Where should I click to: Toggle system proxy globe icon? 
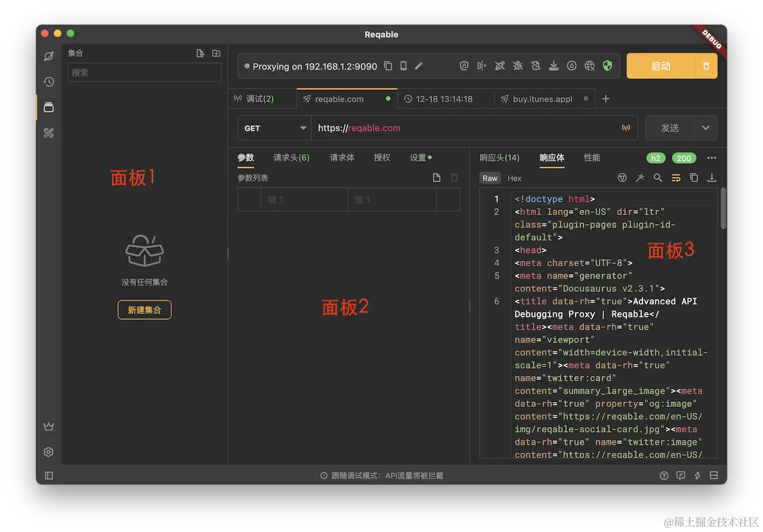590,66
